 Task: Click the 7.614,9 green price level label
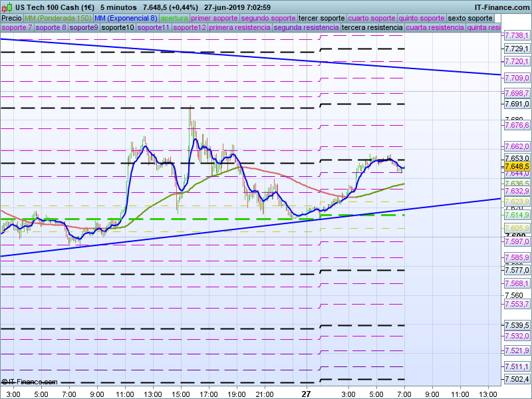point(517,215)
